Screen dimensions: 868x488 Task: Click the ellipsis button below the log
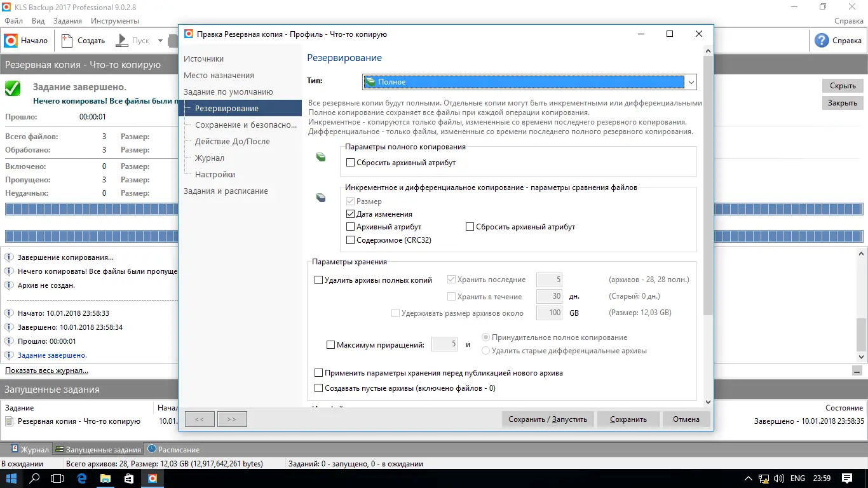coord(857,371)
